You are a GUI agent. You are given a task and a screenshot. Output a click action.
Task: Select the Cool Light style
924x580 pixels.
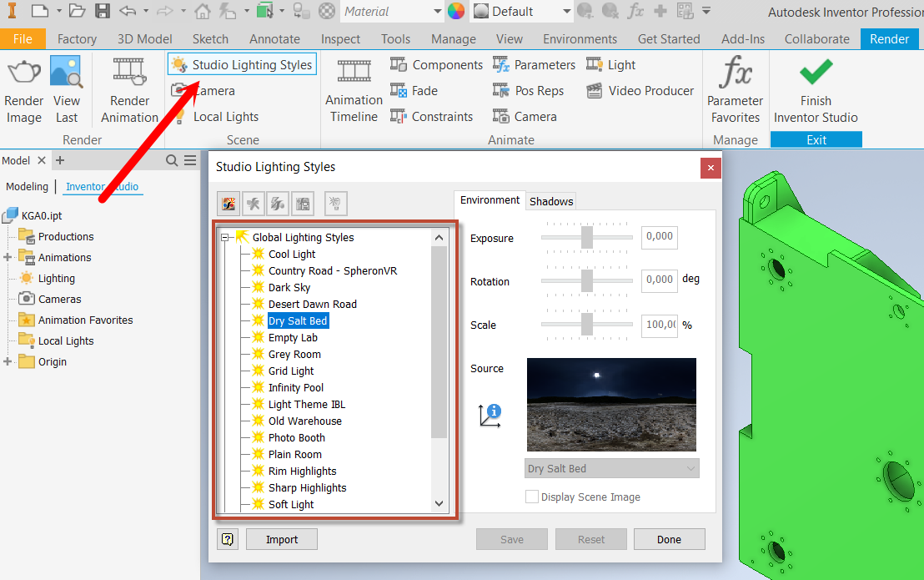[292, 254]
